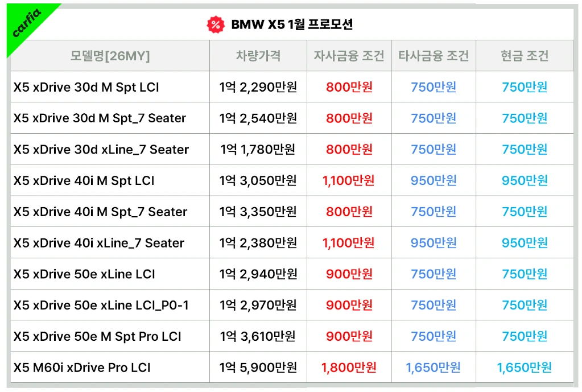
Task: Click X5 xDrive 50e xLine LCI_P0-1 model
Action: [x=101, y=305]
